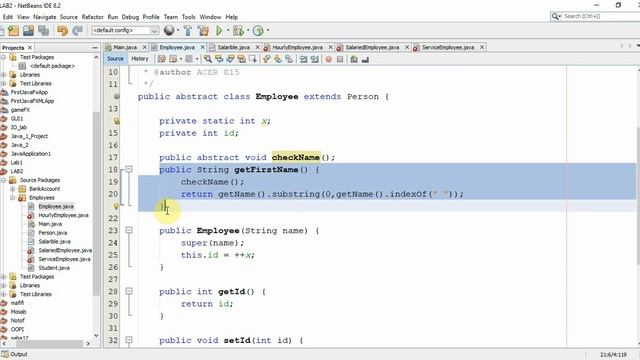Open the Navigate menu
The width and height of the screenshot is (640, 360).
tap(44, 17)
